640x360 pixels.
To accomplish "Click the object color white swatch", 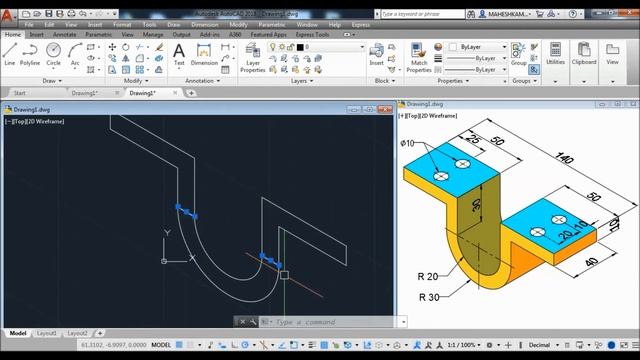I will click(453, 47).
